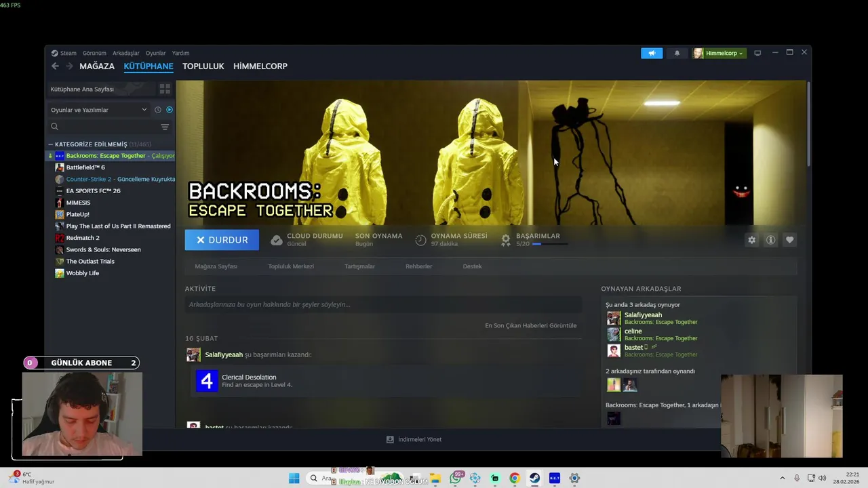Open the Steam announcements megaphone button
The height and width of the screenshot is (488, 868).
652,53
